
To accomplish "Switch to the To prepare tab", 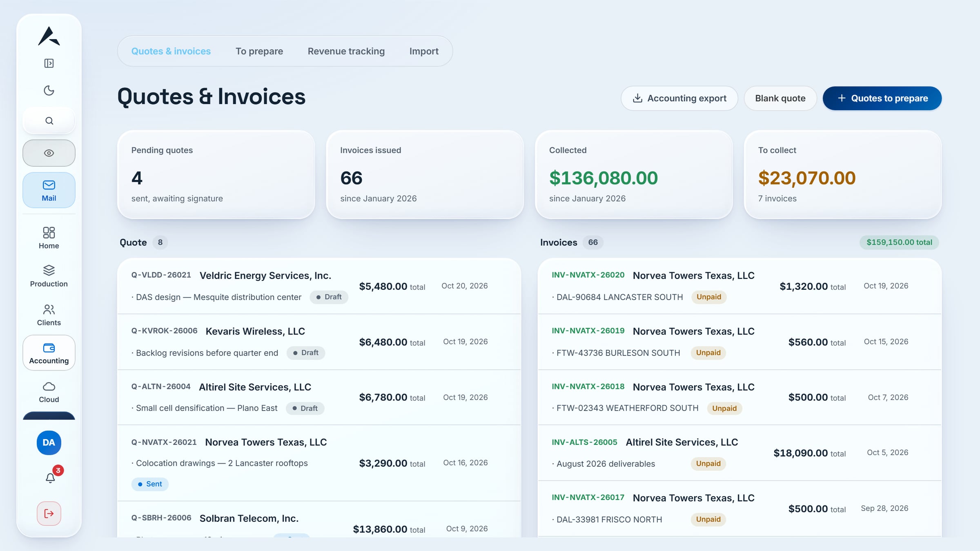I will [x=259, y=51].
